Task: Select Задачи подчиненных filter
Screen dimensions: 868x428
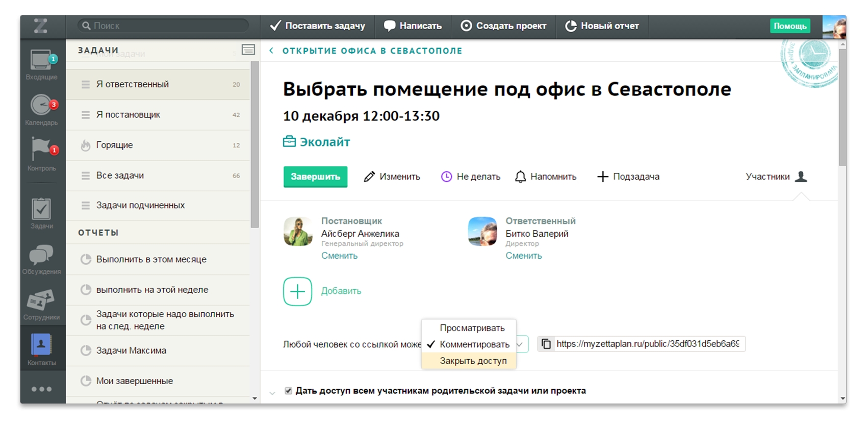Action: [158, 205]
